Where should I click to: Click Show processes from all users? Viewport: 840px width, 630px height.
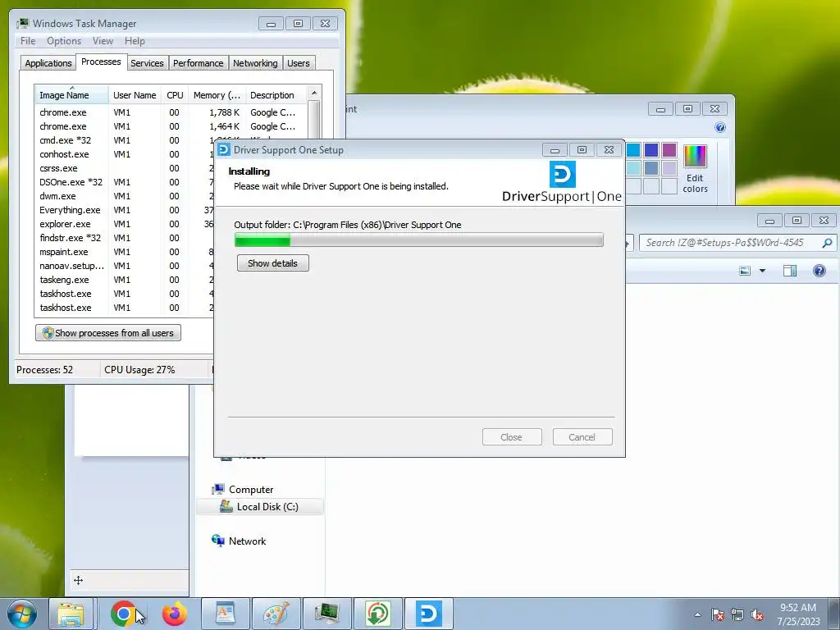click(x=108, y=333)
